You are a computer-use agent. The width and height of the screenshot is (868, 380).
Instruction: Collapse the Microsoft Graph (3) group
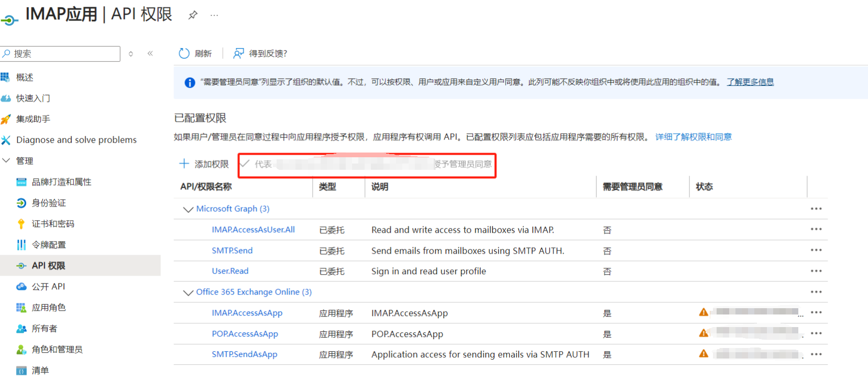pos(188,209)
